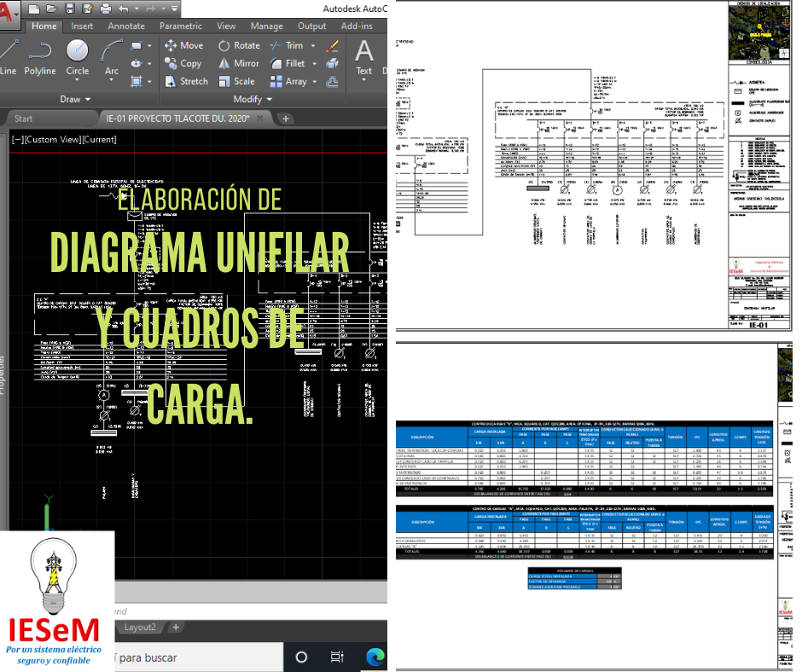The image size is (802, 672).
Task: Collapse the Draw panel via its arrow
Action: pyautogui.click(x=86, y=98)
